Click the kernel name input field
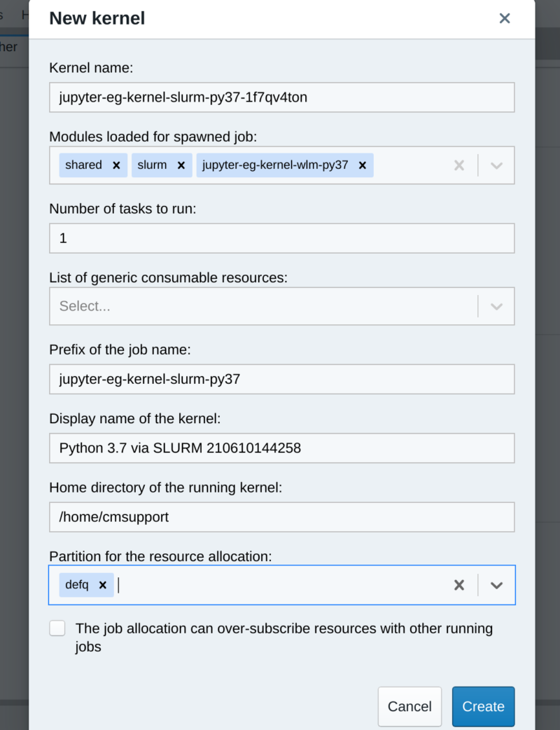The height and width of the screenshot is (730, 560). 280,97
